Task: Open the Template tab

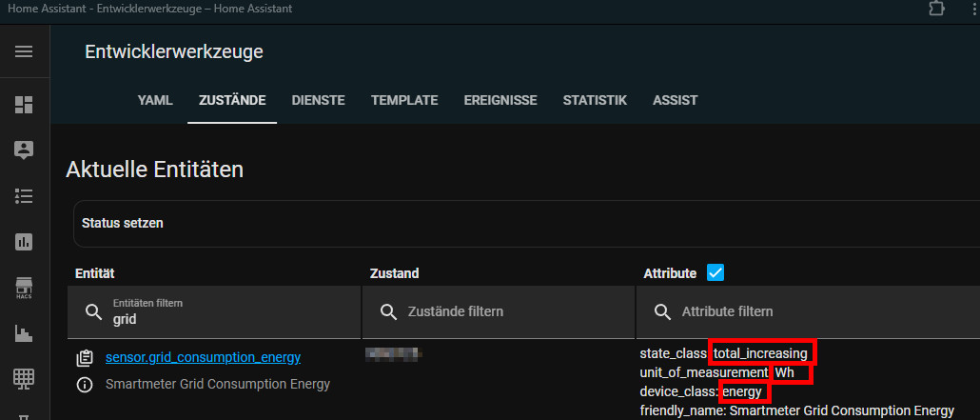Action: click(404, 100)
